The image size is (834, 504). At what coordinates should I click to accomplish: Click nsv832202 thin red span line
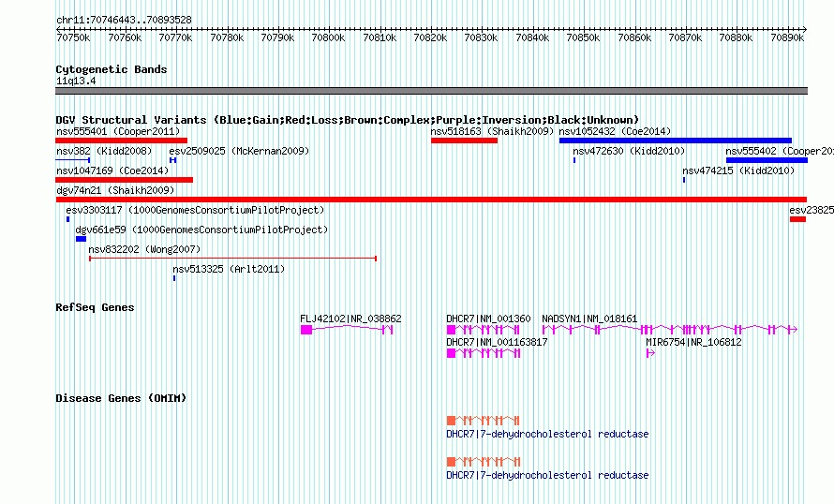(x=233, y=259)
